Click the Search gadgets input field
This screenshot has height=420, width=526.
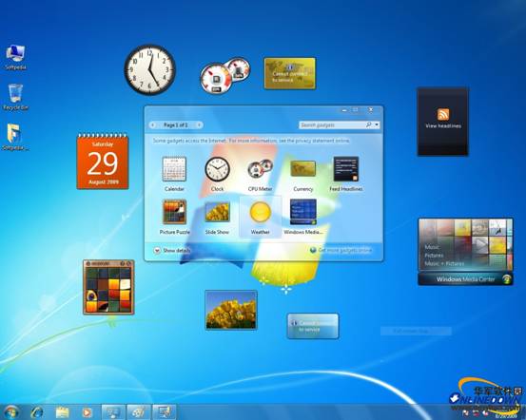coord(331,125)
